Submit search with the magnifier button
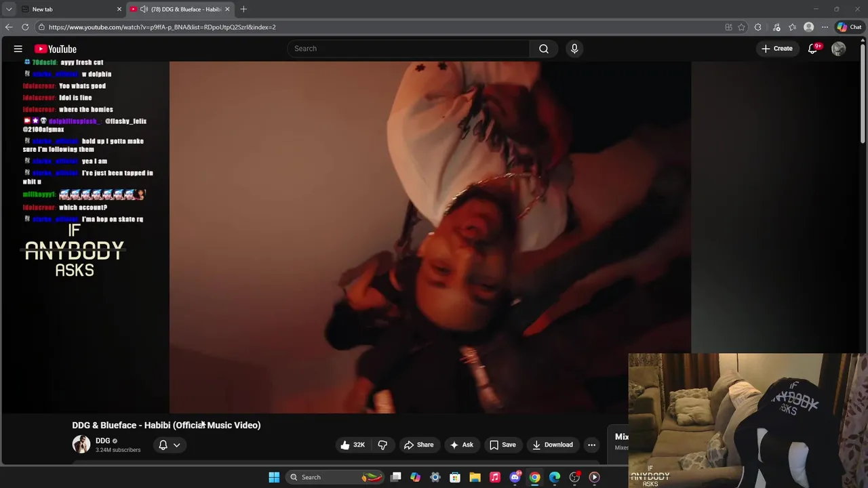 544,49
